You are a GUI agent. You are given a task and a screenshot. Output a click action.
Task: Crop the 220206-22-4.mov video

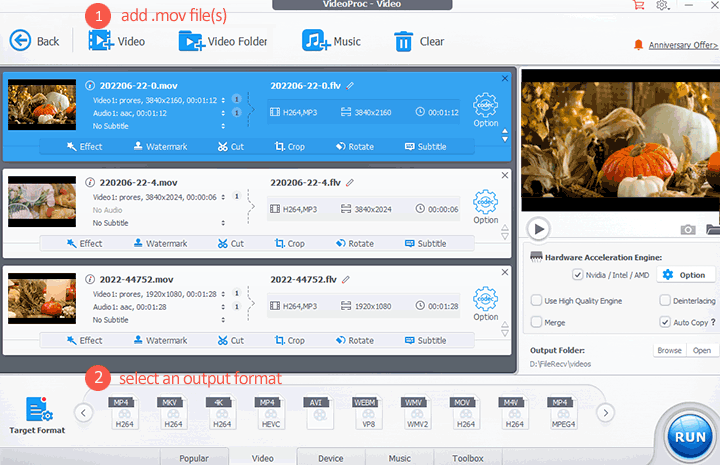pos(290,244)
